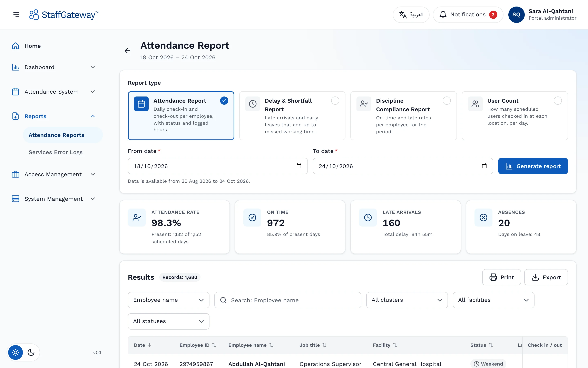Switch to light theme sun toggle

click(x=16, y=352)
